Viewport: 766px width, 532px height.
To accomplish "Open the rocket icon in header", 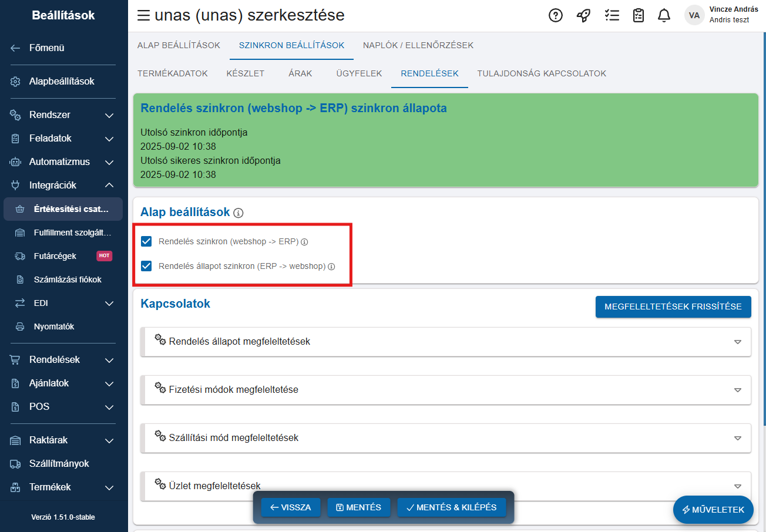I will (x=583, y=16).
